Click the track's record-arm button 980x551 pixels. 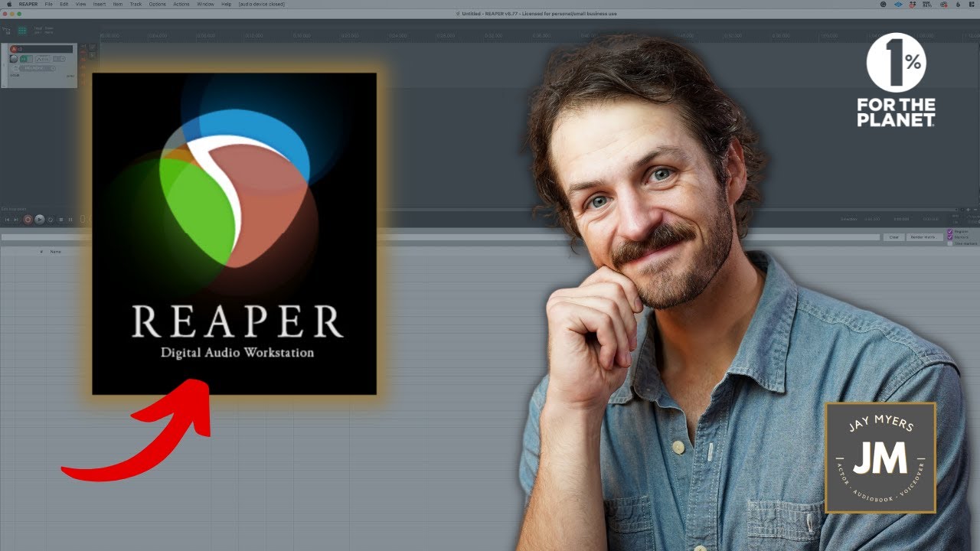[x=14, y=49]
